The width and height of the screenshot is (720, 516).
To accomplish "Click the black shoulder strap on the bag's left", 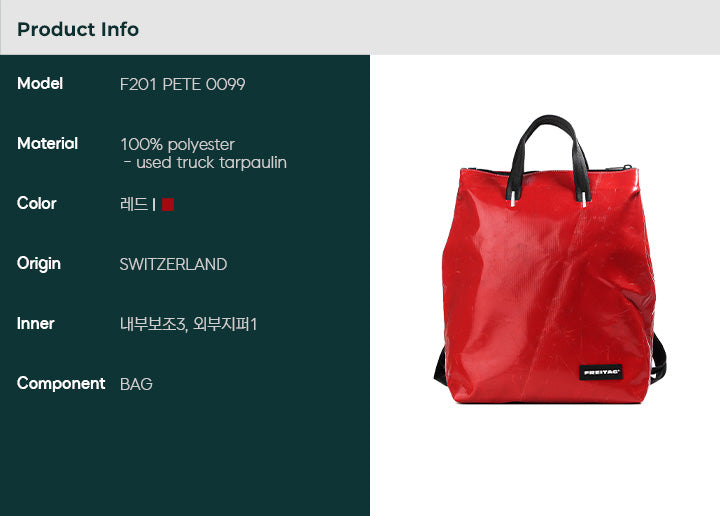I will pos(439,366).
